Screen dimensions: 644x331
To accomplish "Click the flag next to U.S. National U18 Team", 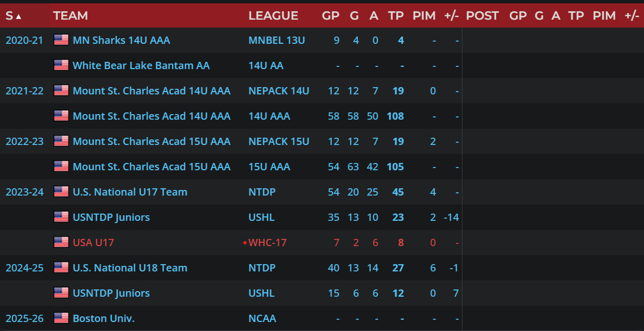I will [61, 267].
